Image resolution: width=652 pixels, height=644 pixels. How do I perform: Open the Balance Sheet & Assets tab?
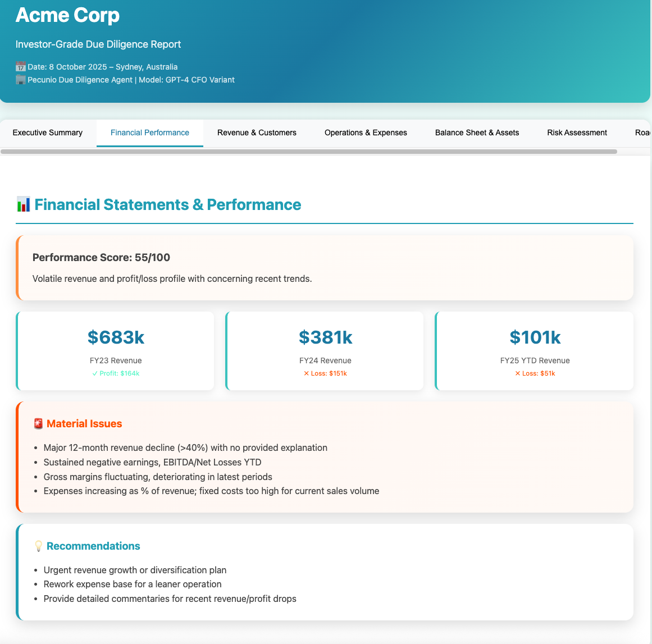[477, 133]
